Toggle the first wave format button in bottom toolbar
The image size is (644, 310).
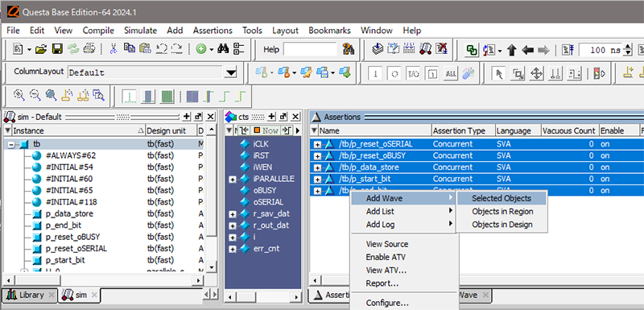tap(129, 97)
